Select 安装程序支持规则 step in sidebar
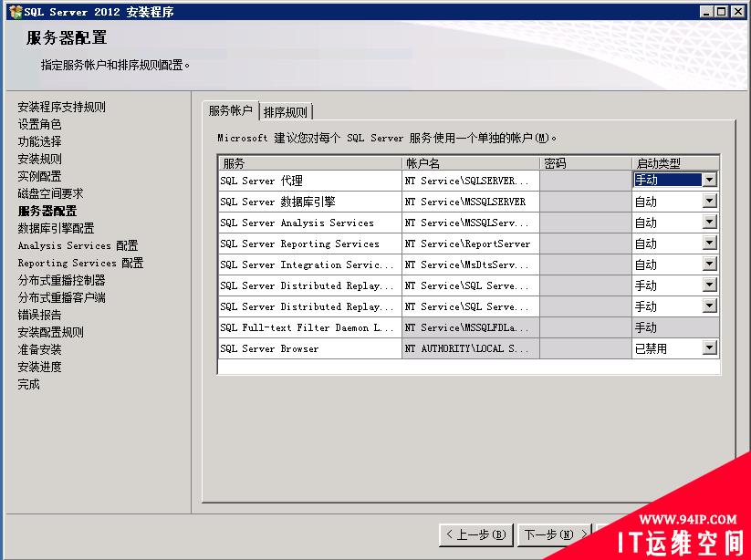The height and width of the screenshot is (560, 751). (x=61, y=107)
